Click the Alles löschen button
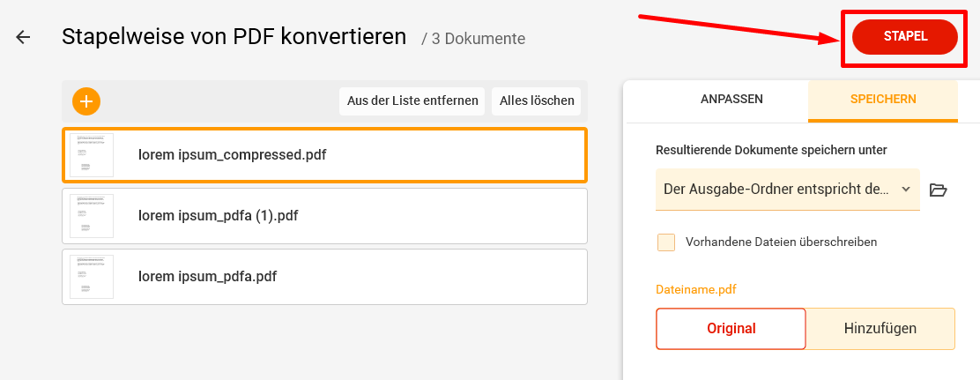This screenshot has width=980, height=380. tap(537, 101)
